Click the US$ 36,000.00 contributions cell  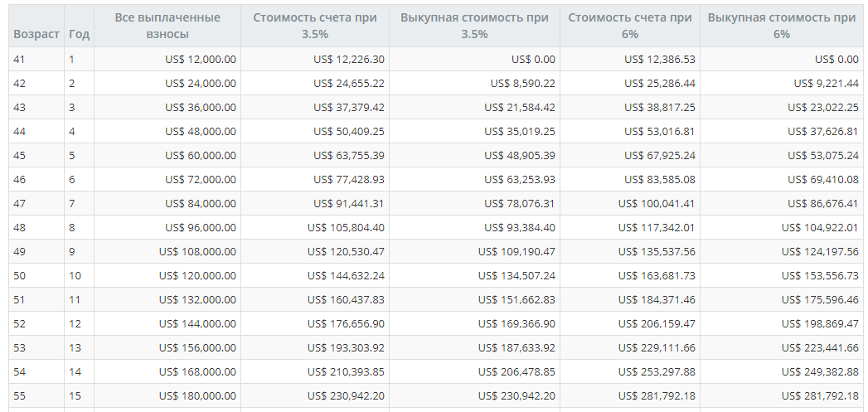[x=167, y=108]
